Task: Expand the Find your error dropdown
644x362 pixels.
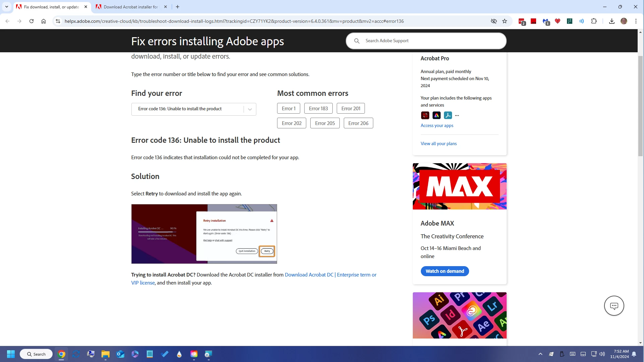Action: tap(250, 109)
